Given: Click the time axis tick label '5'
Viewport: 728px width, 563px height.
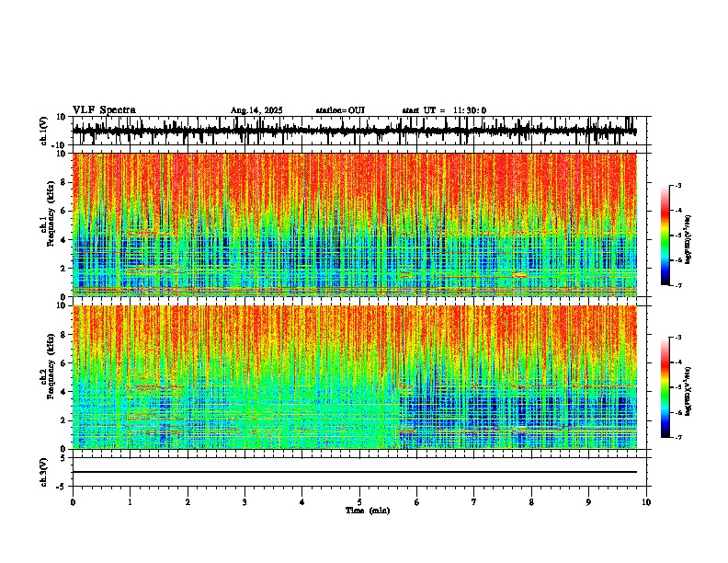Looking at the screenshot, I should pos(359,501).
